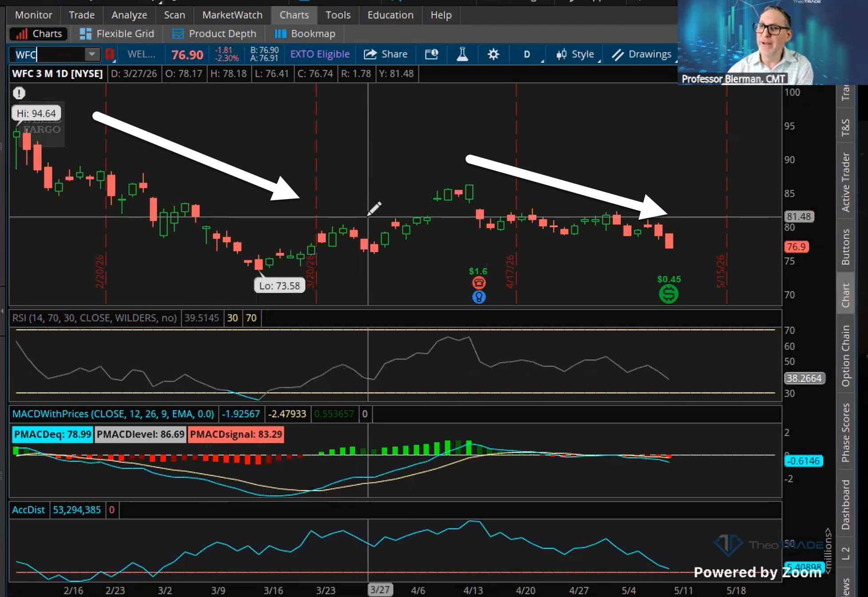Viewport: 868px width, 597px height.
Task: Click the 38.2664 RSI axis bubble
Action: (x=804, y=378)
